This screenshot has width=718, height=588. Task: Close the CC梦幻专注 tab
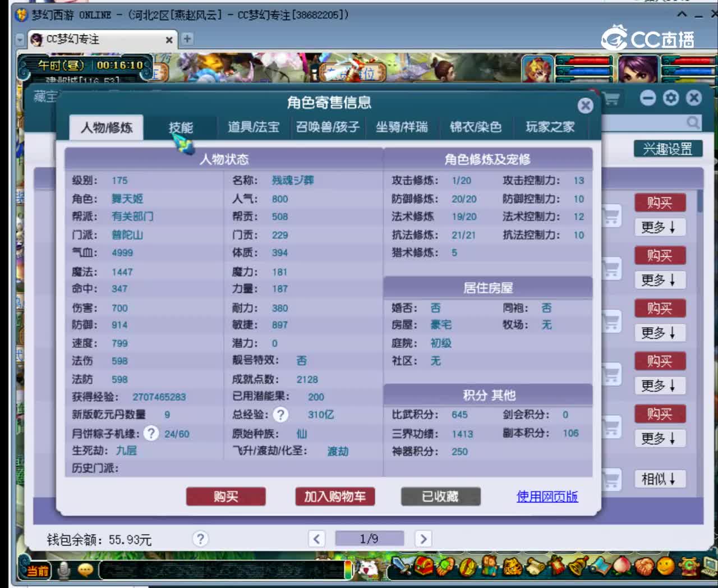click(x=169, y=40)
